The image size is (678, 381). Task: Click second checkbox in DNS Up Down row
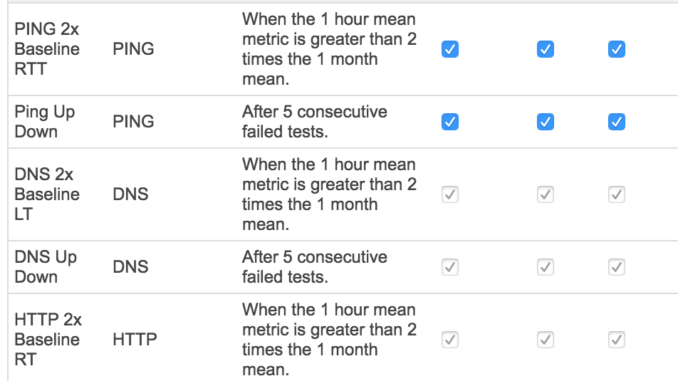pyautogui.click(x=545, y=267)
